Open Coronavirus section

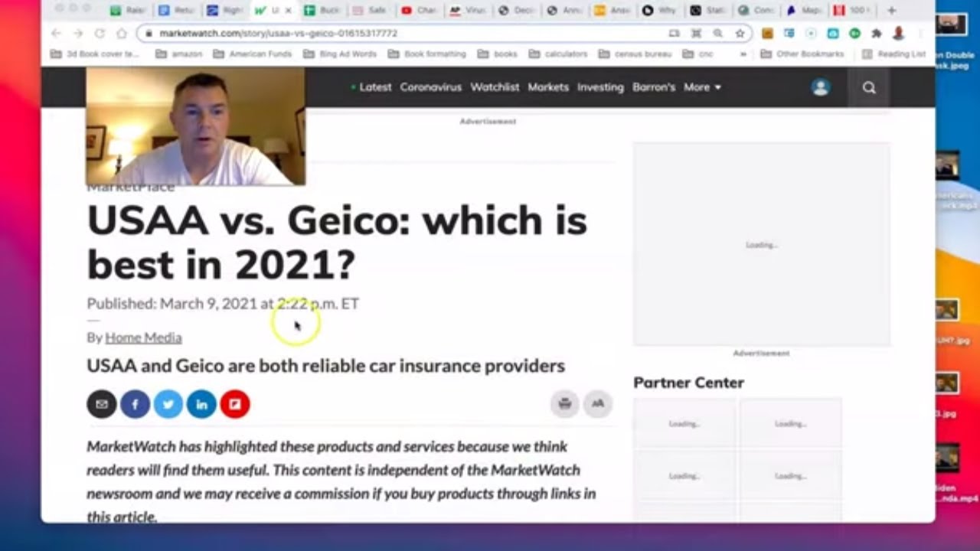click(x=430, y=87)
